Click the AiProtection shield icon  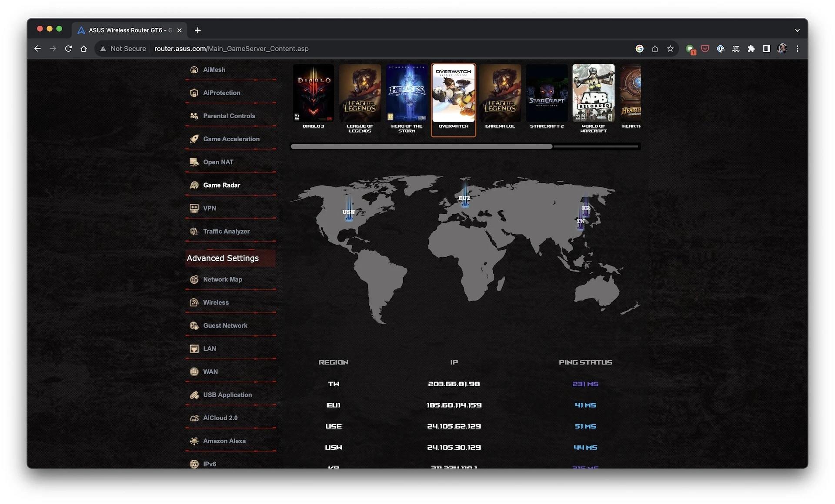pyautogui.click(x=194, y=93)
